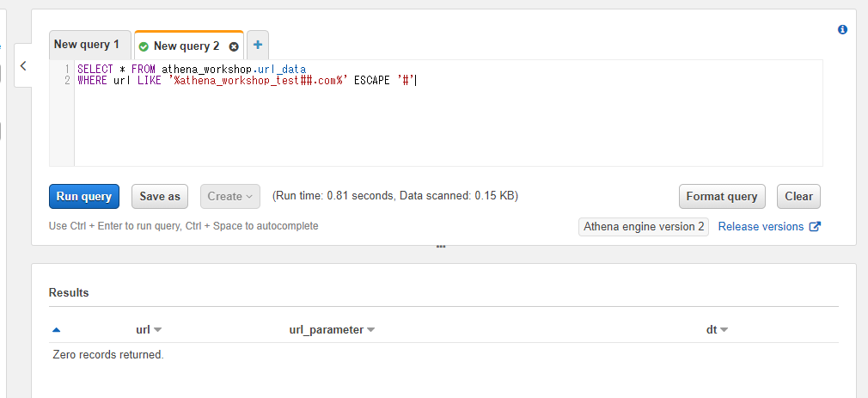Open Release versions link

[x=761, y=227]
